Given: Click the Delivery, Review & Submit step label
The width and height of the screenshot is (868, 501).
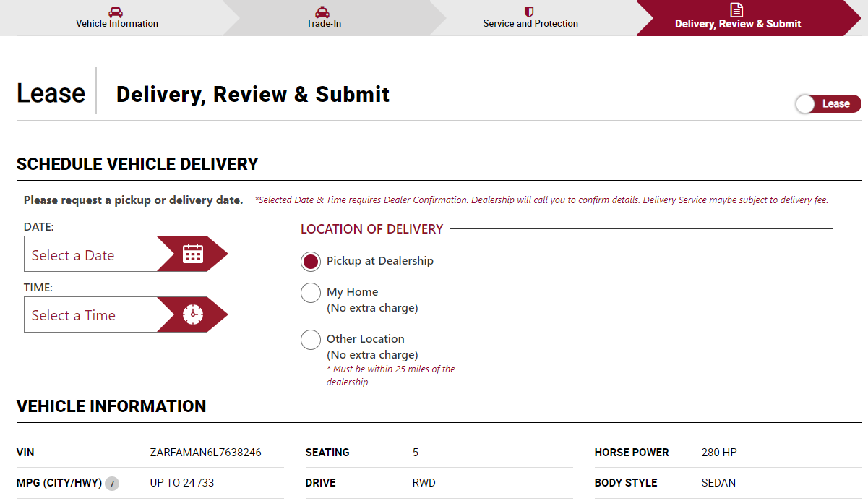Looking at the screenshot, I should click(738, 24).
